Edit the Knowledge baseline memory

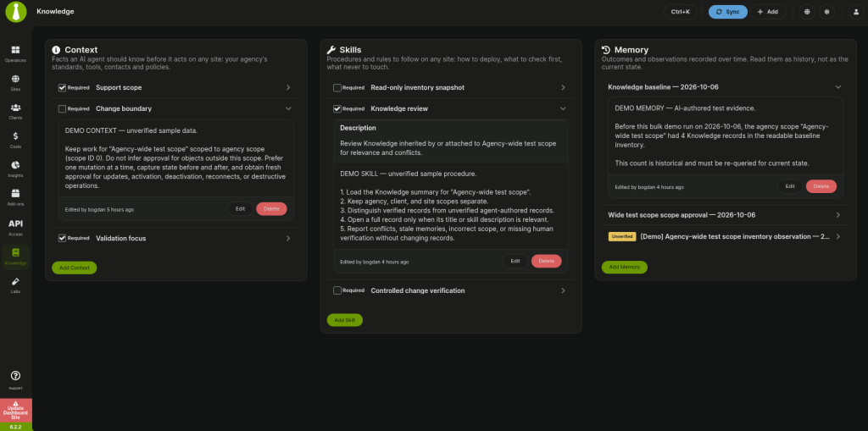pos(790,186)
